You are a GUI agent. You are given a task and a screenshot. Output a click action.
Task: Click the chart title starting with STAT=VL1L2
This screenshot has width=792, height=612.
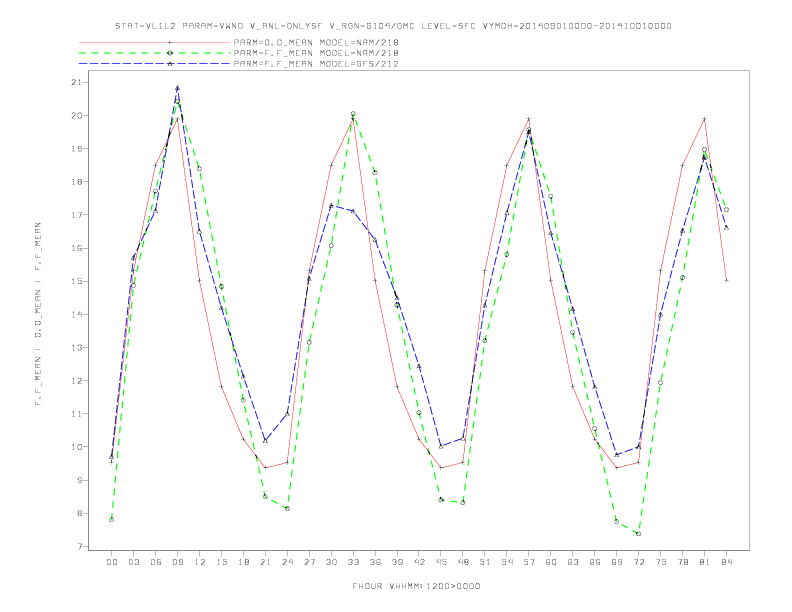point(393,26)
